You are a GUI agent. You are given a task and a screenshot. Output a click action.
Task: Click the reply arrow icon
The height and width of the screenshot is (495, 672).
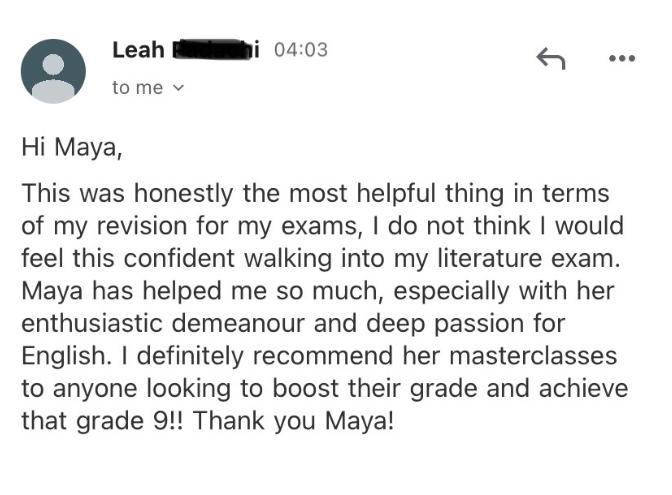click(x=551, y=58)
